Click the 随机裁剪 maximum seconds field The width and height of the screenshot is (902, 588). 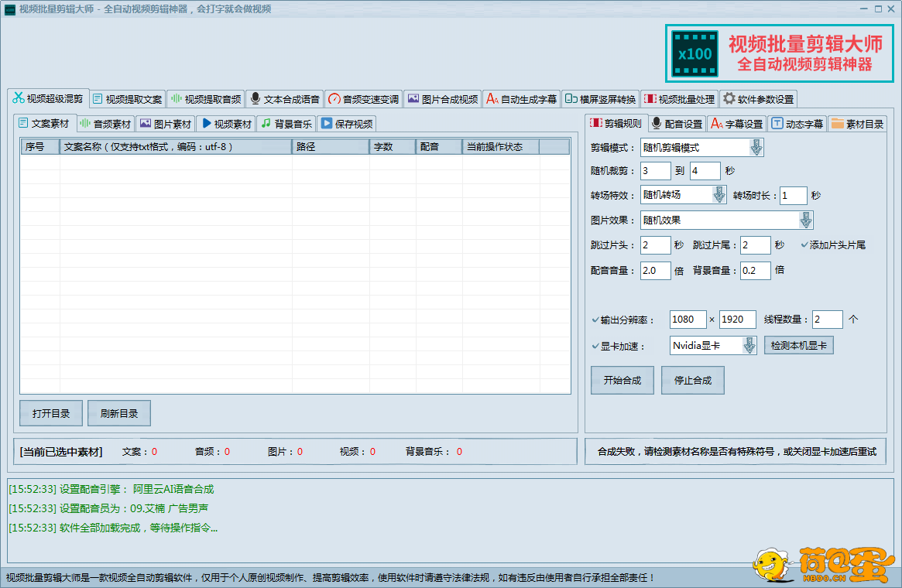tap(705, 171)
